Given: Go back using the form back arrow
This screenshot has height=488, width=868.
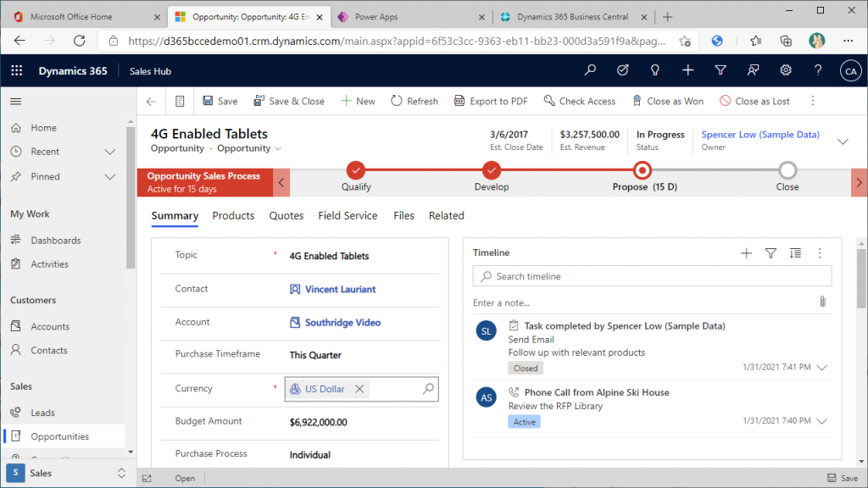Looking at the screenshot, I should (x=151, y=102).
